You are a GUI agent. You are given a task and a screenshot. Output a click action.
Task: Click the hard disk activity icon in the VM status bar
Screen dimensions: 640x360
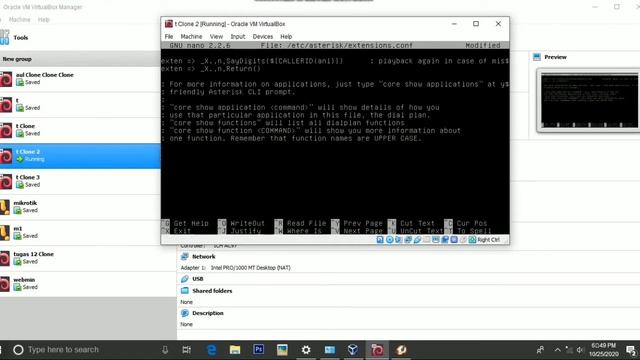click(x=380, y=240)
